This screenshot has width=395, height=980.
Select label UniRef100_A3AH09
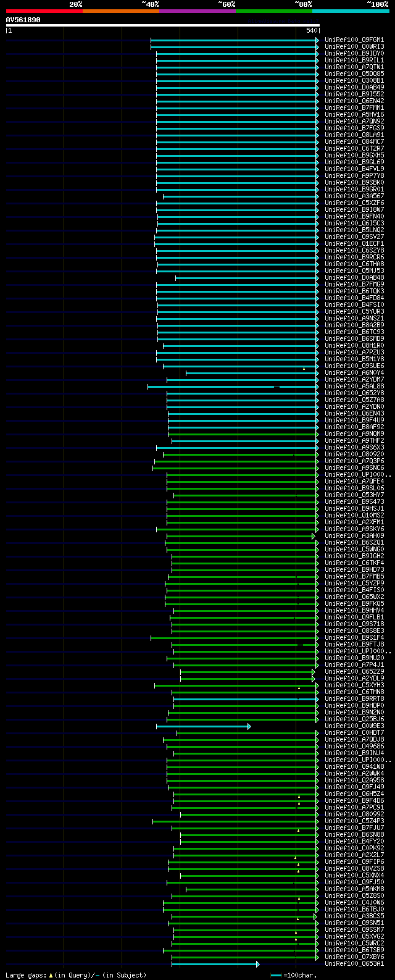354,536
